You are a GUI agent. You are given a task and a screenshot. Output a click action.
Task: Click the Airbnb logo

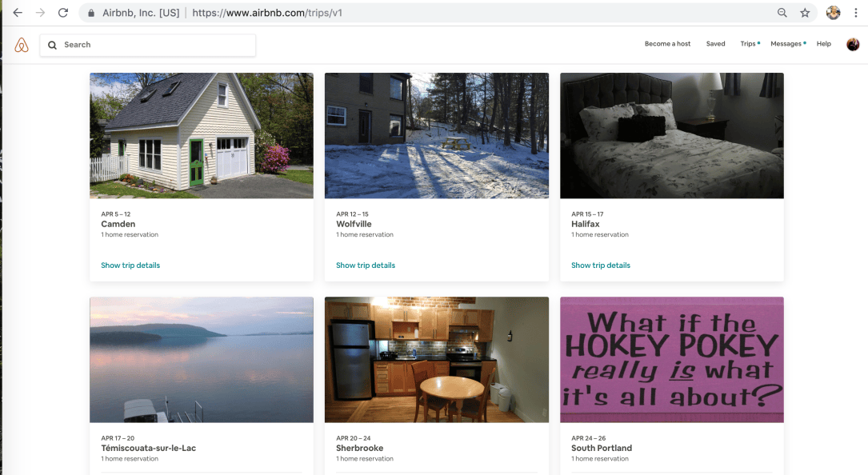pos(21,45)
